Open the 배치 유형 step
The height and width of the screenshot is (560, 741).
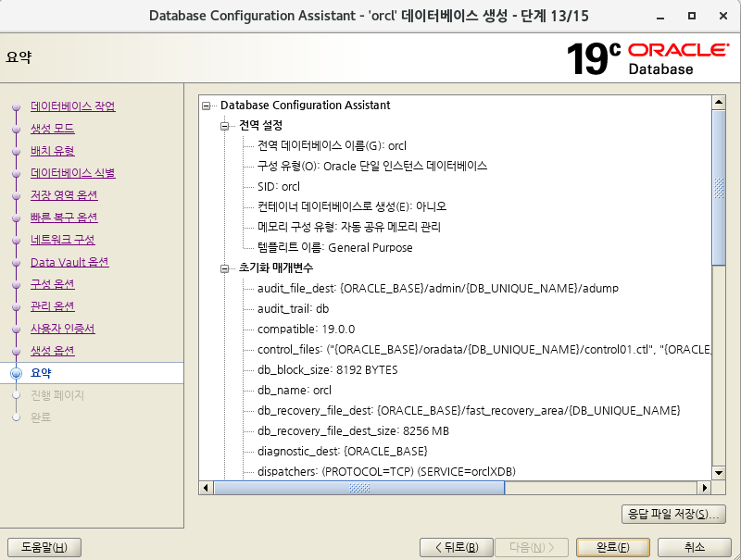53,151
